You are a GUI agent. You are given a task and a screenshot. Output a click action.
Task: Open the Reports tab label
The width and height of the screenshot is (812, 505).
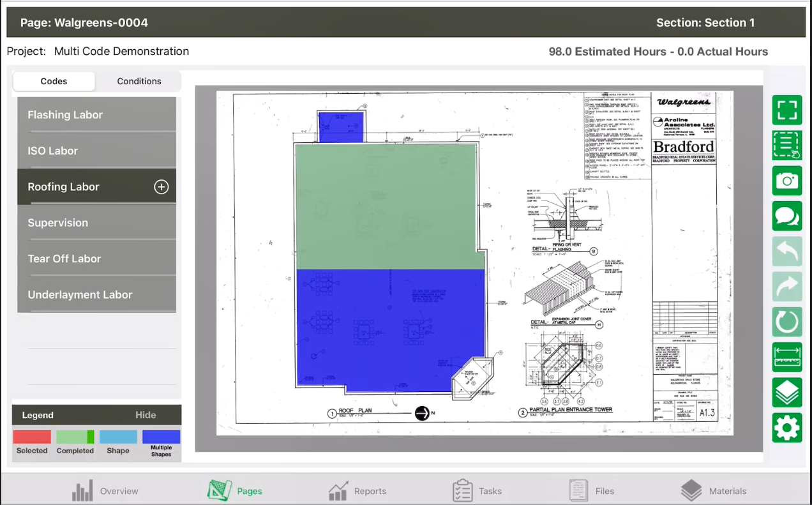pyautogui.click(x=370, y=491)
